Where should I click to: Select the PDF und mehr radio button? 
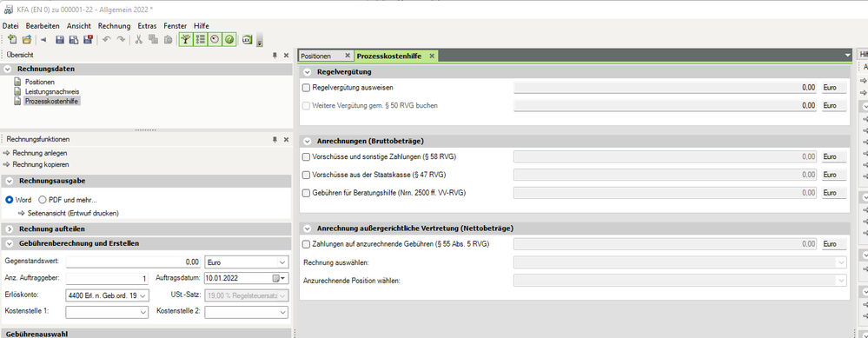tap(43, 200)
